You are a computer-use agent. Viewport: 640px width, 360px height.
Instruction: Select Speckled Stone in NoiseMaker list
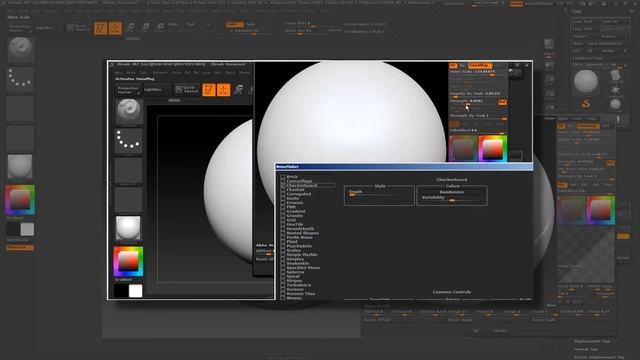(x=303, y=268)
